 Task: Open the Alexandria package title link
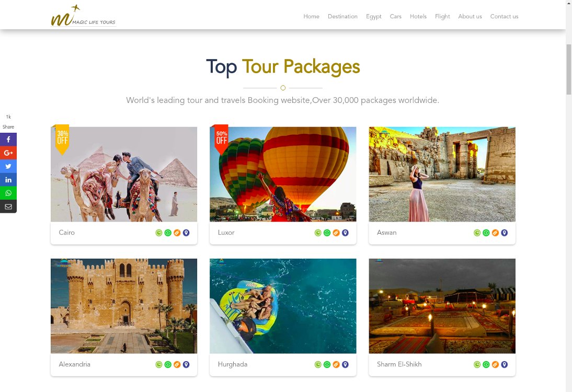tap(74, 364)
